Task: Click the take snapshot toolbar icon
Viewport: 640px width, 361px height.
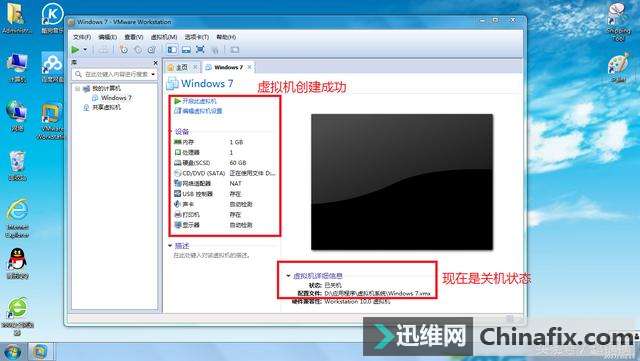Action: pyautogui.click(x=124, y=50)
